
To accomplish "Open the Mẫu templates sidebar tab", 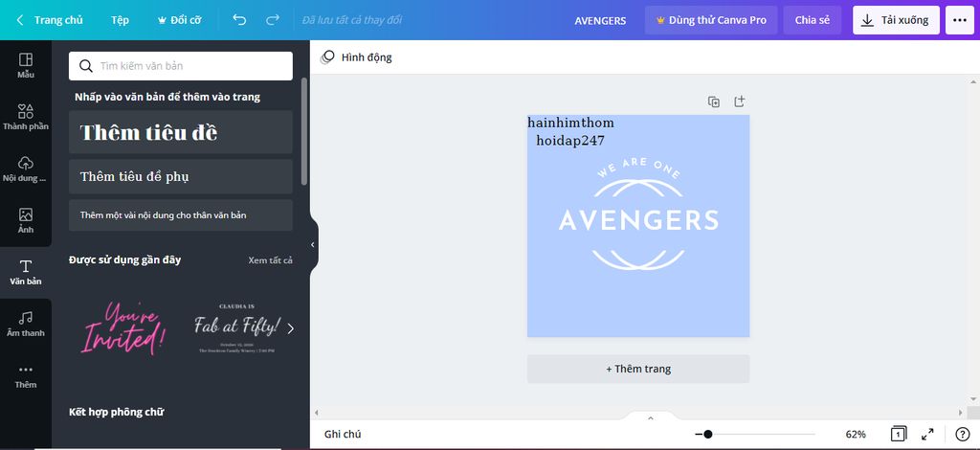I will tap(26, 66).
